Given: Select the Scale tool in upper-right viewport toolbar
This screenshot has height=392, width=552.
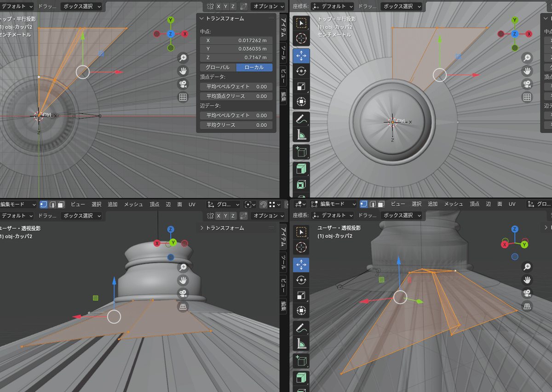Looking at the screenshot, I should (301, 86).
